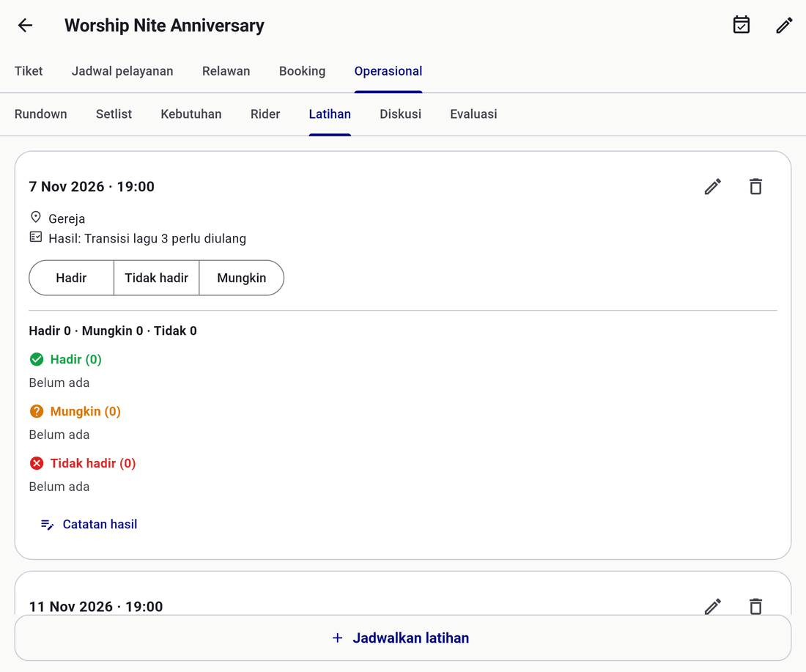This screenshot has height=672, width=806.
Task: Open Catatan hasil notes
Action: (89, 525)
